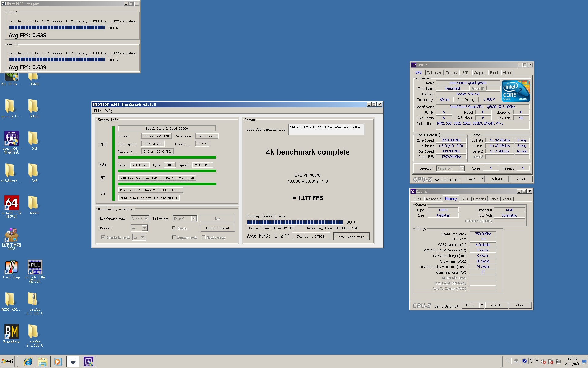Screen dimensions: 588x368
Task: Open the 391.35 driver installer desktop icon
Action: click(11, 79)
